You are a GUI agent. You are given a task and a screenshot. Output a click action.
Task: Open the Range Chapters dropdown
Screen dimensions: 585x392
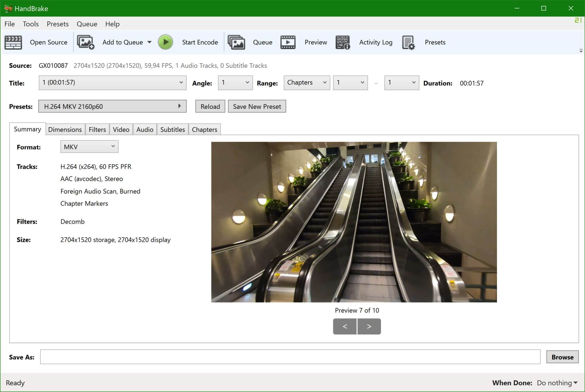(x=307, y=83)
